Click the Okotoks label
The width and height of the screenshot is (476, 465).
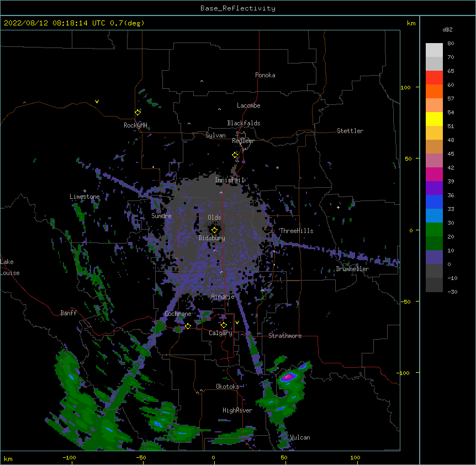[228, 387]
